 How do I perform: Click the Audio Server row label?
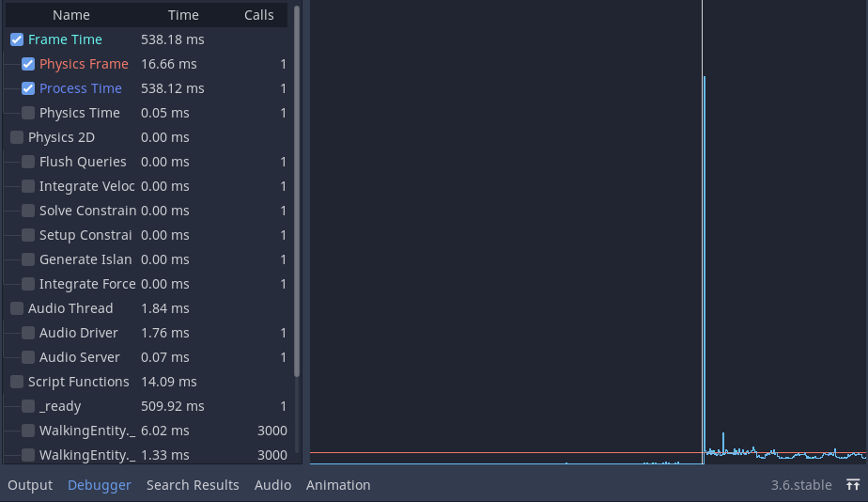tap(79, 357)
